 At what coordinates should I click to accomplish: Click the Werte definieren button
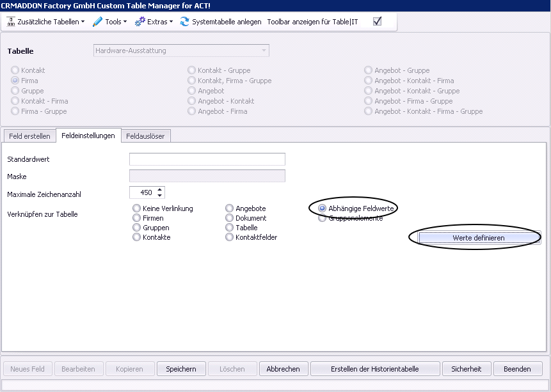coord(479,238)
